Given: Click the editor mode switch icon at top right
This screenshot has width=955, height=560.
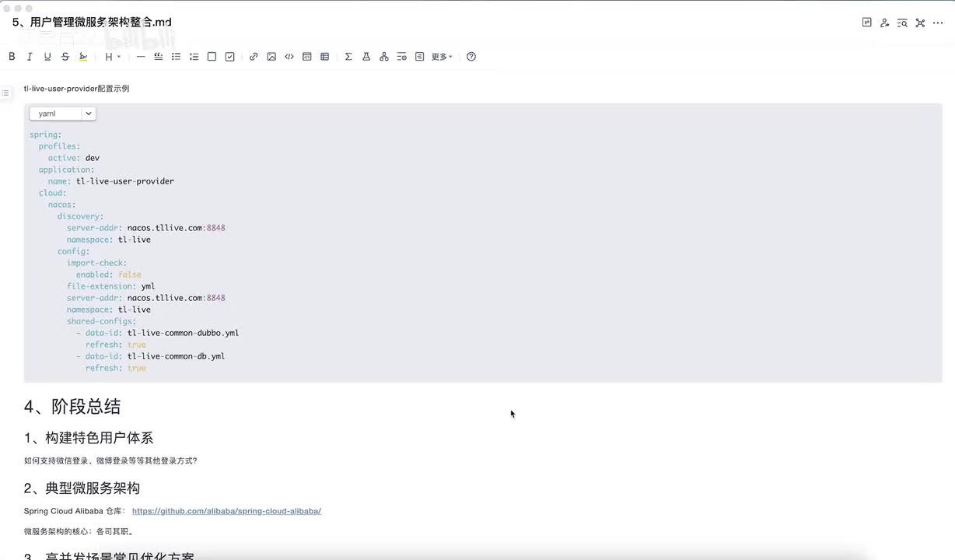Looking at the screenshot, I should coord(867,23).
